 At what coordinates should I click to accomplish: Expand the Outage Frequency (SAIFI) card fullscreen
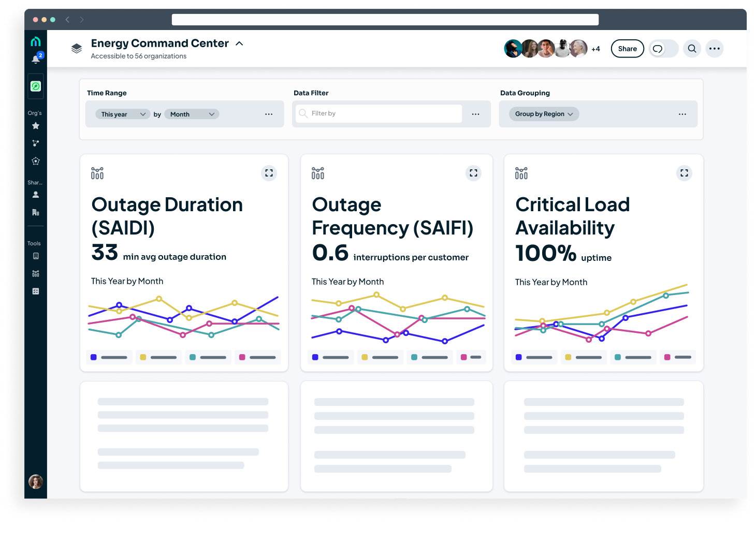click(x=473, y=173)
